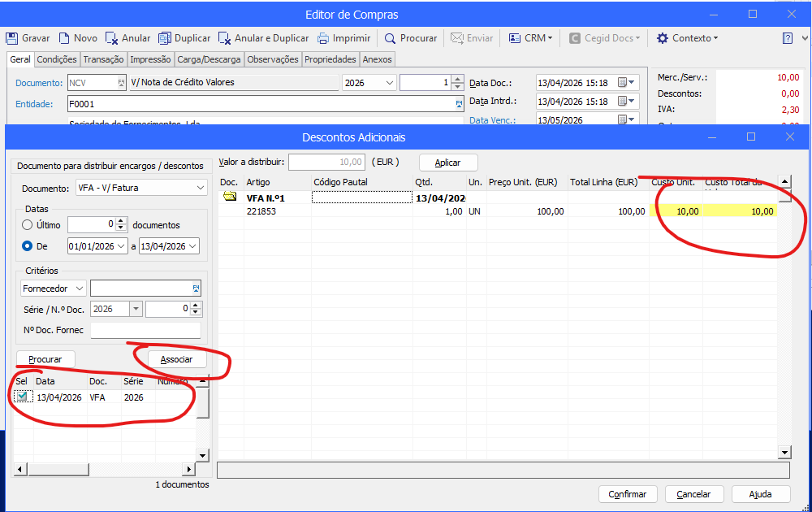The height and width of the screenshot is (512, 812).
Task: Open the Documento VFA - V/ Fatura dropdown
Action: coord(201,188)
